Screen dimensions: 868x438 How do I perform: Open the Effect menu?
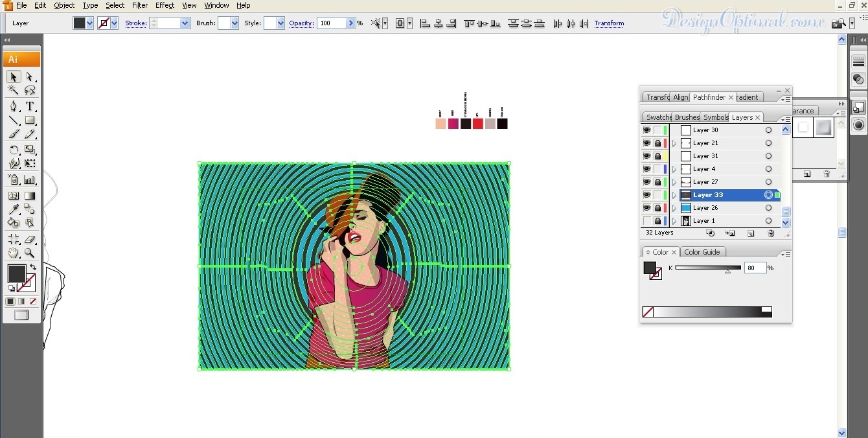(165, 5)
